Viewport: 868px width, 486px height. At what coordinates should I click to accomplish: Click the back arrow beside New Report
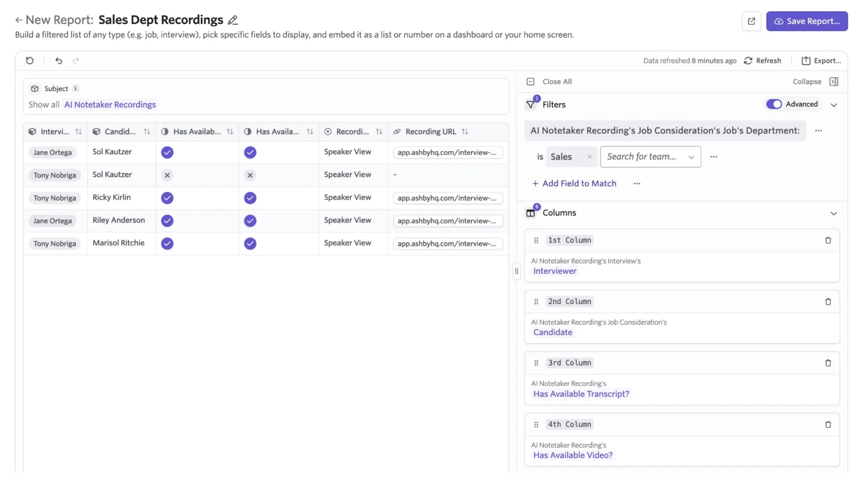tap(19, 20)
